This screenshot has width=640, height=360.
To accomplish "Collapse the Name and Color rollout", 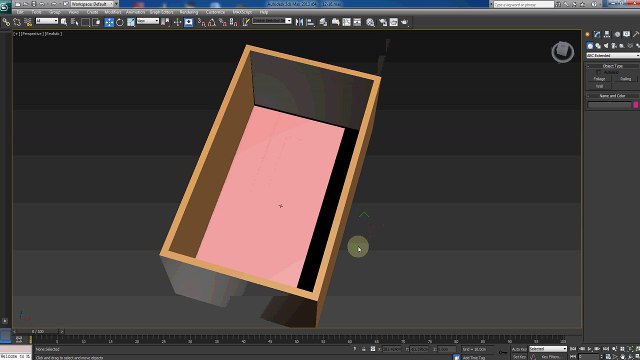I will coord(613,96).
